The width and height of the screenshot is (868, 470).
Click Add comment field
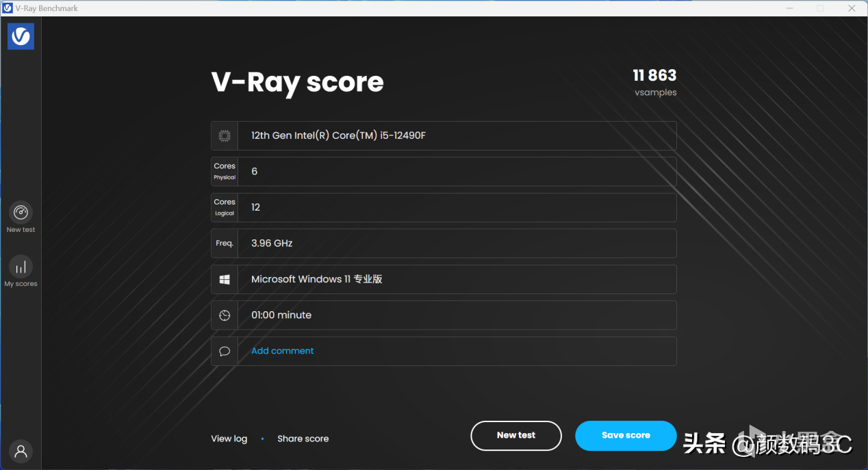click(444, 351)
